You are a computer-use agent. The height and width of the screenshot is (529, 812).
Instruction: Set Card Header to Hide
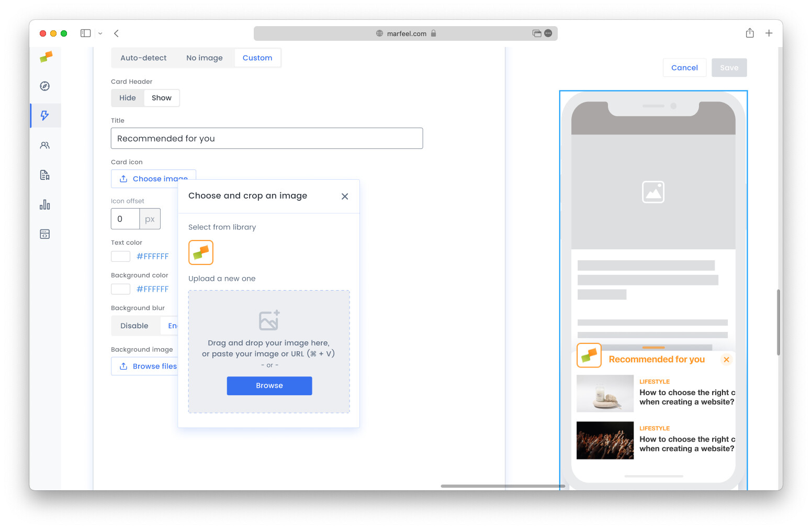point(127,98)
